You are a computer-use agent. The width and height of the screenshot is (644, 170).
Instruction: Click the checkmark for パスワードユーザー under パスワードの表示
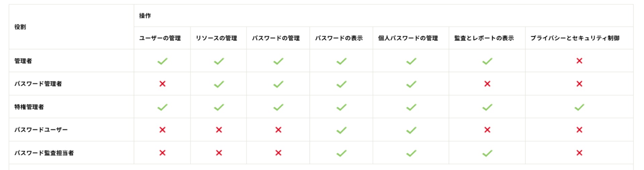[341, 130]
